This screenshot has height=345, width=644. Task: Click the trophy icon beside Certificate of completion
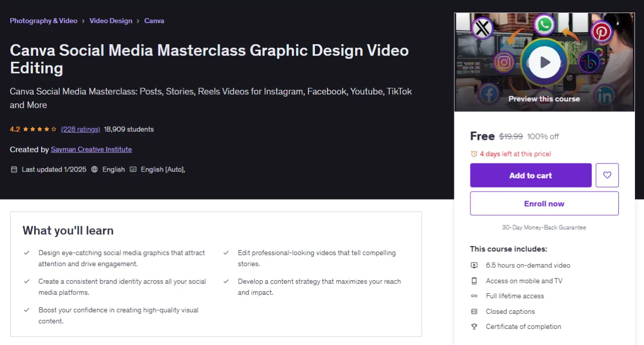click(474, 326)
